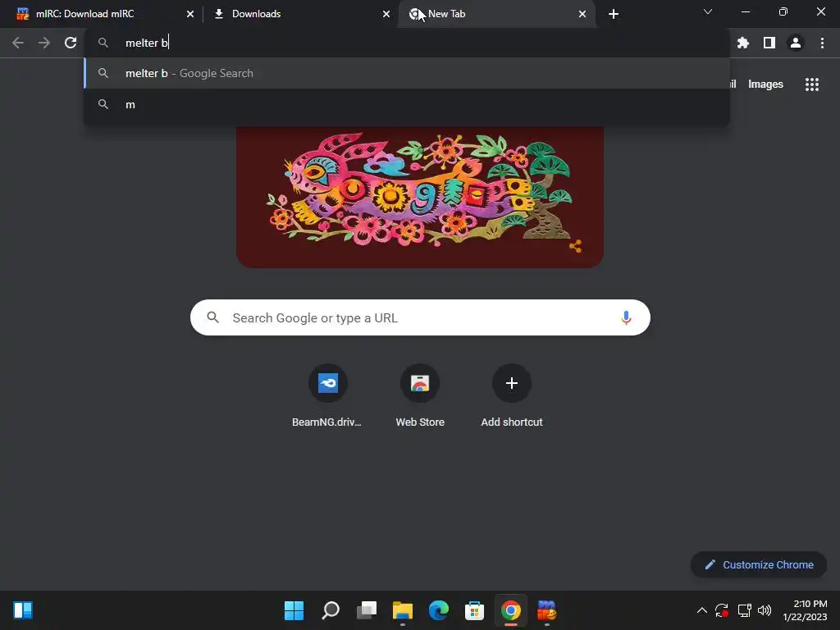Select the 'm' search suggestion
This screenshot has width=840, height=630.
407,104
